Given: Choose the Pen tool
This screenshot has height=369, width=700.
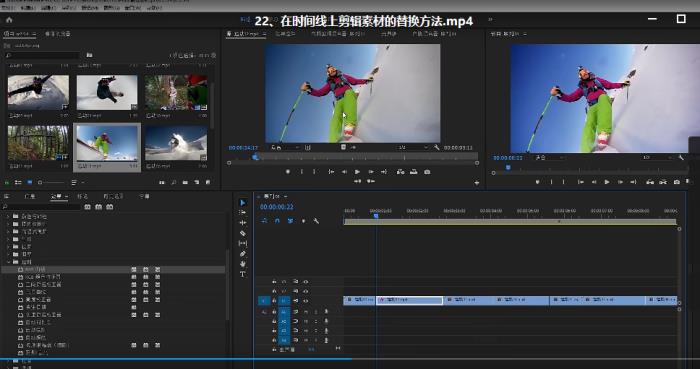Looking at the screenshot, I should point(242,253).
